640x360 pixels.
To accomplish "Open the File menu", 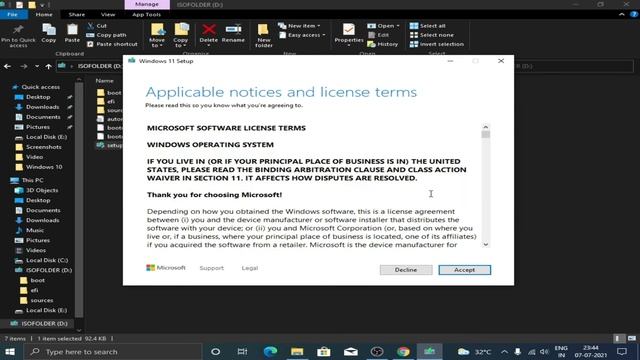I will [13, 14].
